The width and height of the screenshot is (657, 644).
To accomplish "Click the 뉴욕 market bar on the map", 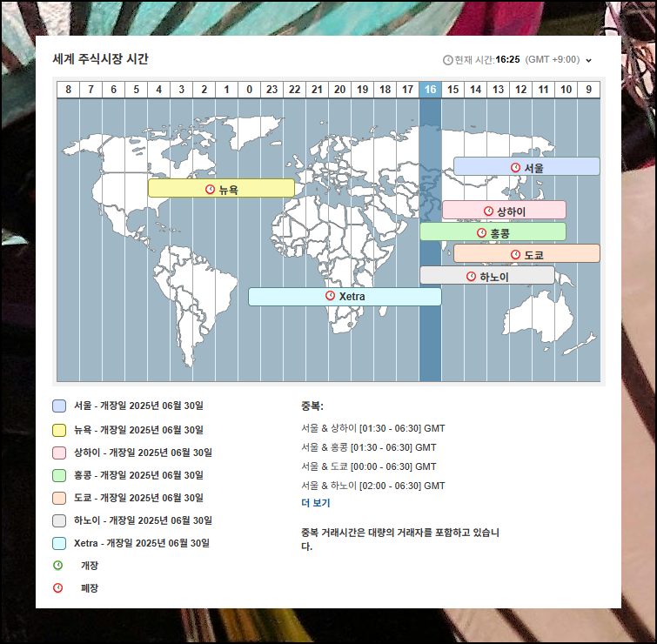I will click(x=221, y=188).
